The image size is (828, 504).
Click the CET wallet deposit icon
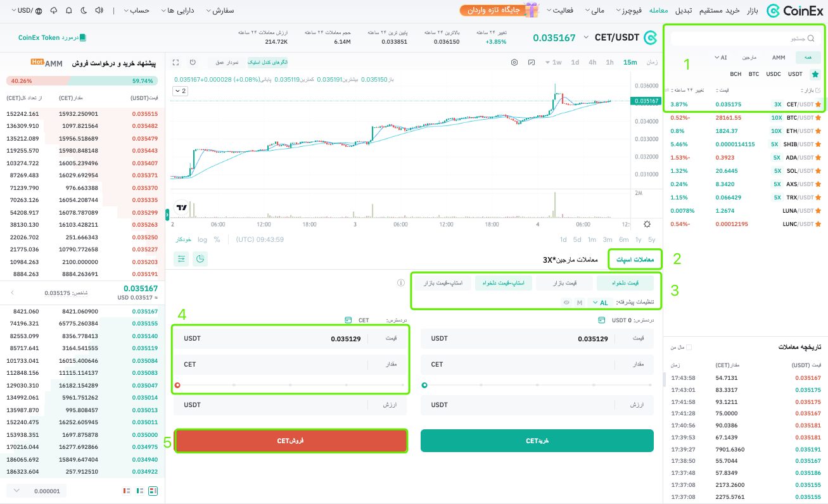(348, 320)
